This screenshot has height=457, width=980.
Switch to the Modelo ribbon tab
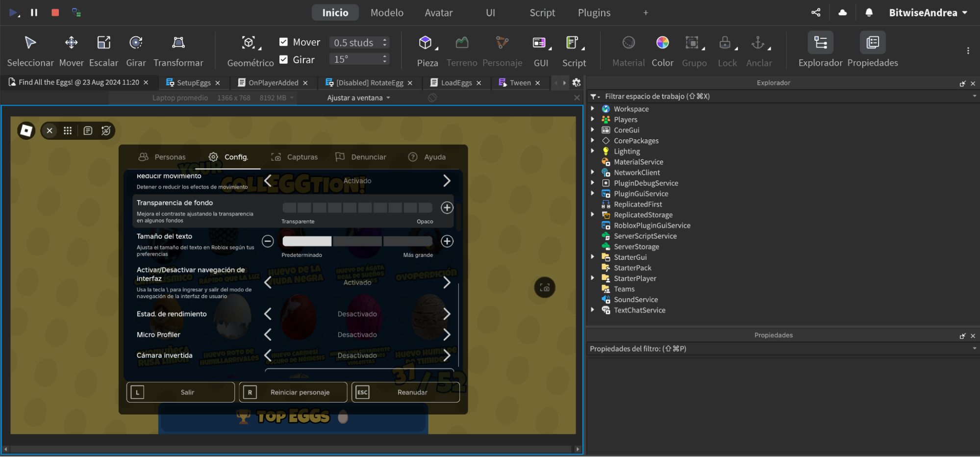[387, 12]
